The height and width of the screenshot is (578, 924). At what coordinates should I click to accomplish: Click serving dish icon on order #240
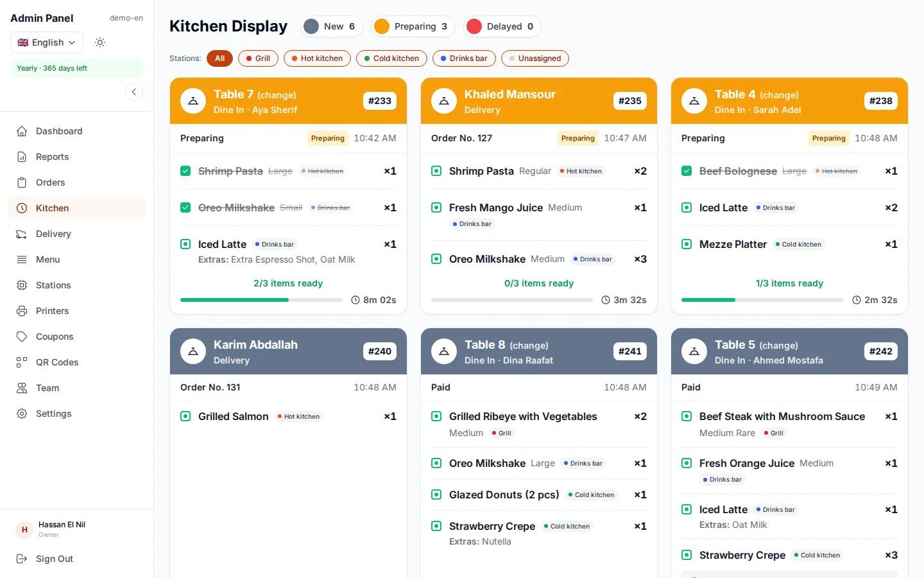193,351
